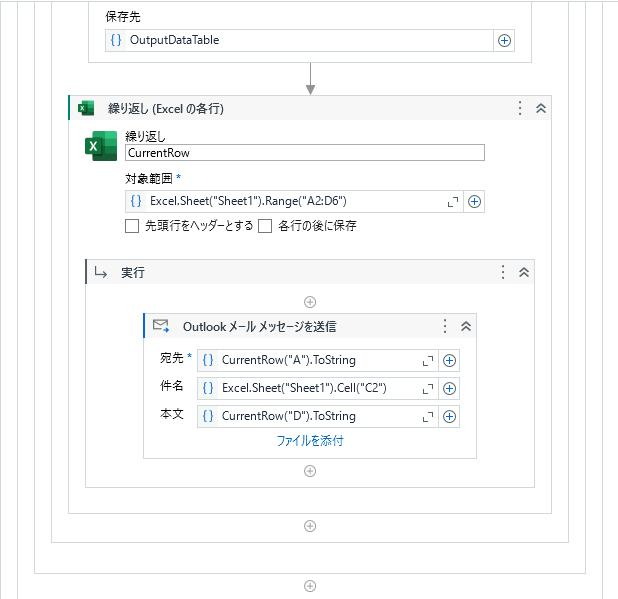
Task: Open expression editor for 本文 field
Action: (x=428, y=417)
